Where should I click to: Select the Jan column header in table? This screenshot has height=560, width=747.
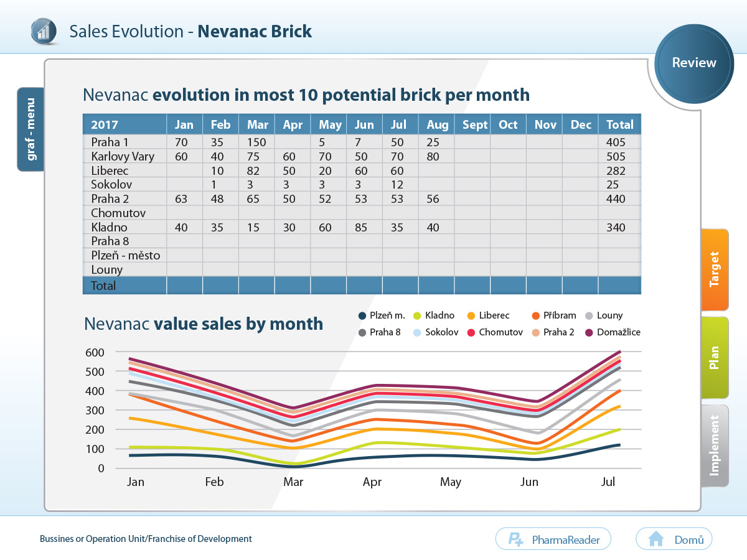tap(184, 124)
